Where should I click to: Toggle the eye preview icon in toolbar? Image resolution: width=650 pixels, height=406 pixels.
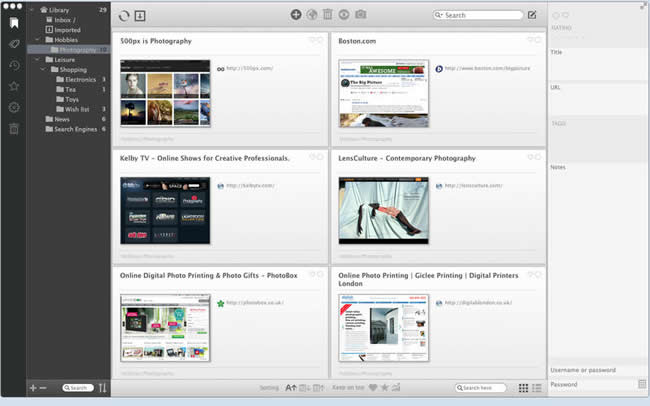344,15
